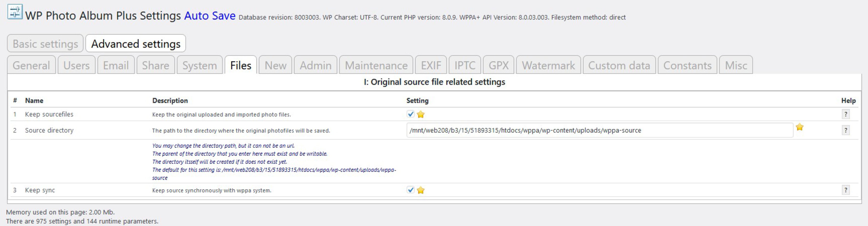This screenshot has width=868, height=226.
Task: Click the star icon next to Keep sync
Action: tap(420, 190)
